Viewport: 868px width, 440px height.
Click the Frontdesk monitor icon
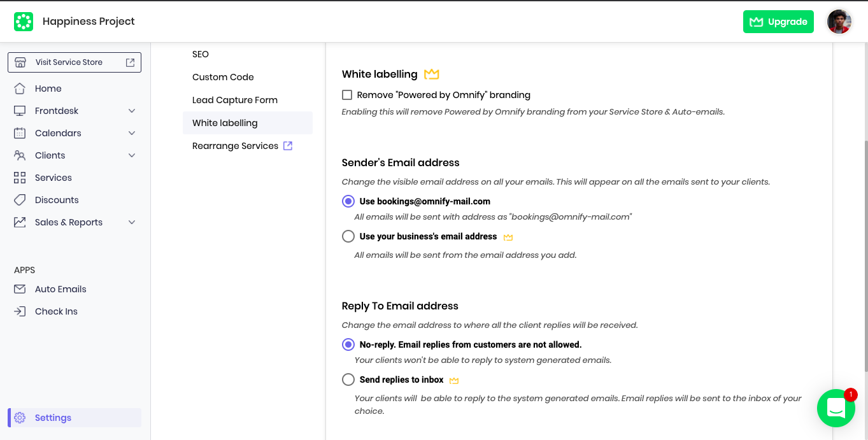point(20,111)
